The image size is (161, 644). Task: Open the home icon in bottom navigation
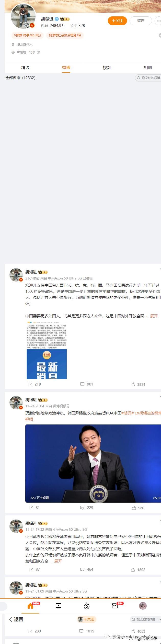pos(30,606)
